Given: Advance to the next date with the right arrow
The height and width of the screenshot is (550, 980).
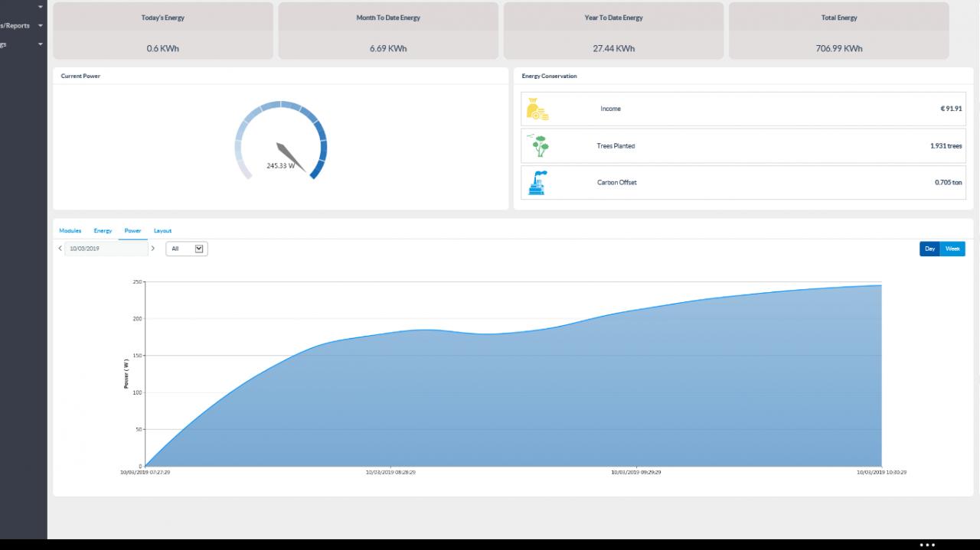Looking at the screenshot, I should coord(153,249).
